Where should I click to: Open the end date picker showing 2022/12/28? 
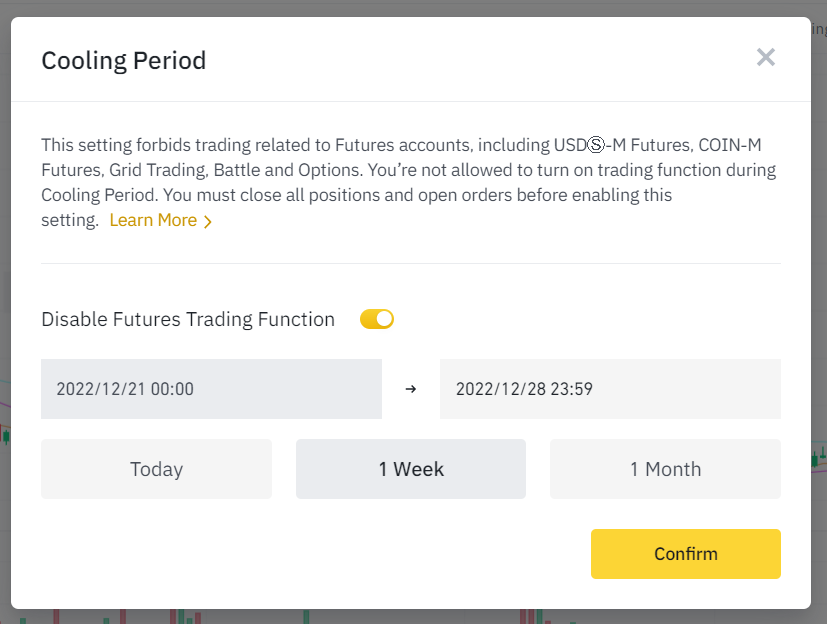(x=610, y=389)
